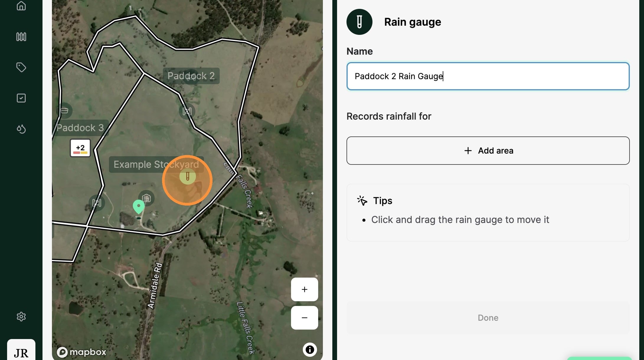Screen dimensions: 644x360
Task: Open the Home icon in sidebar
Action: tap(21, 6)
